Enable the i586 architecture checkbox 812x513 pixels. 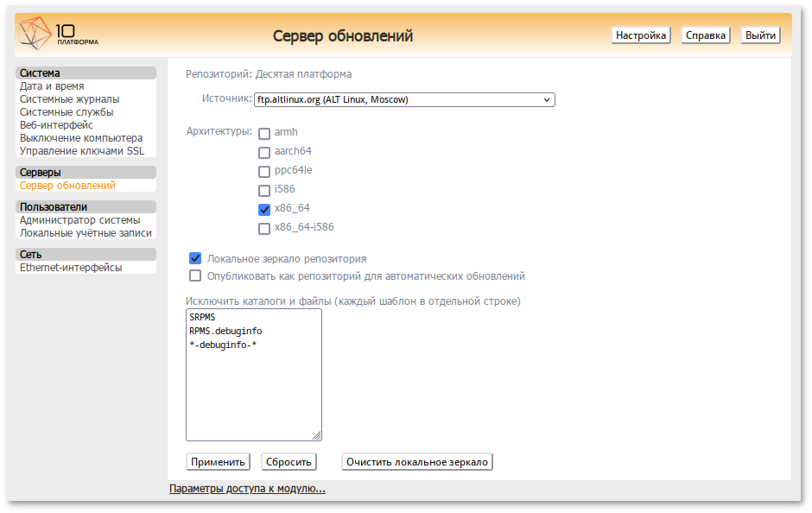264,191
